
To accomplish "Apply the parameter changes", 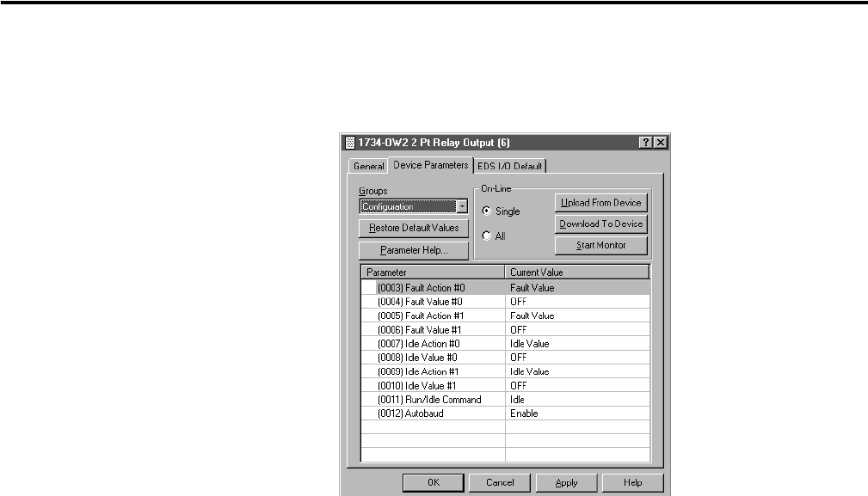I will (x=566, y=483).
